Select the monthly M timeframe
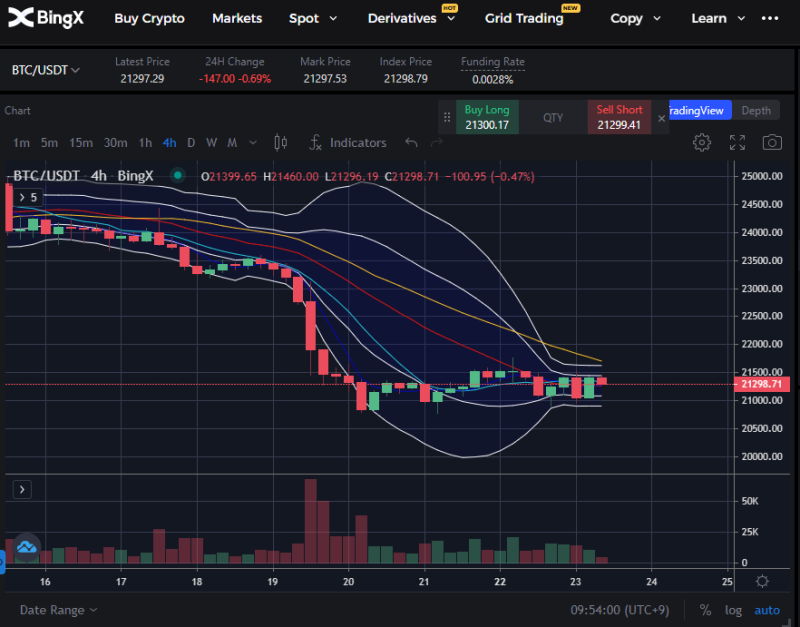The width and height of the screenshot is (800, 627). (x=232, y=142)
